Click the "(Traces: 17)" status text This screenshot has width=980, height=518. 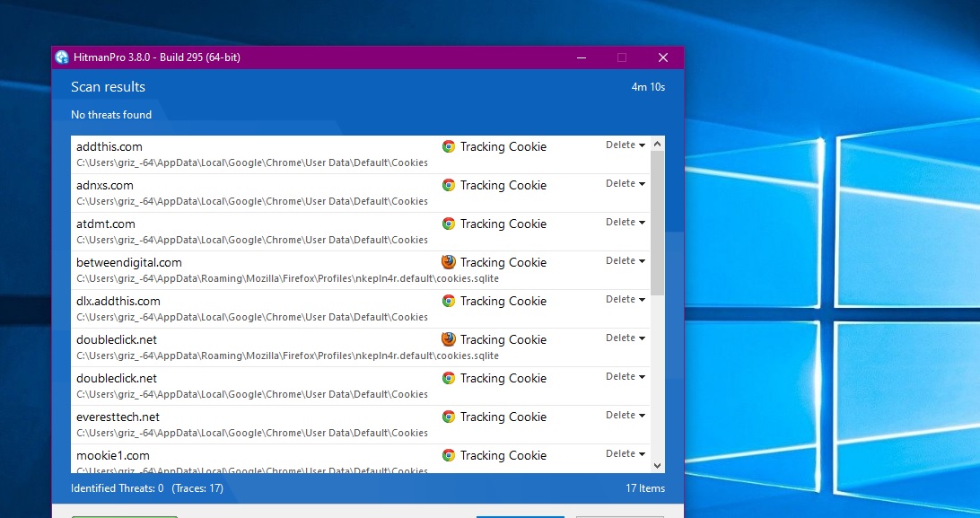(x=197, y=488)
